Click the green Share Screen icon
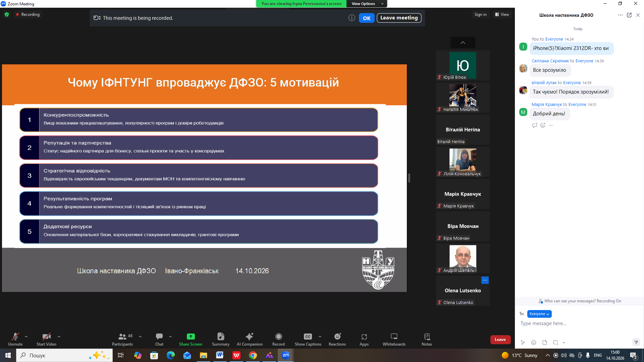This screenshot has height=362, width=644. [191, 337]
